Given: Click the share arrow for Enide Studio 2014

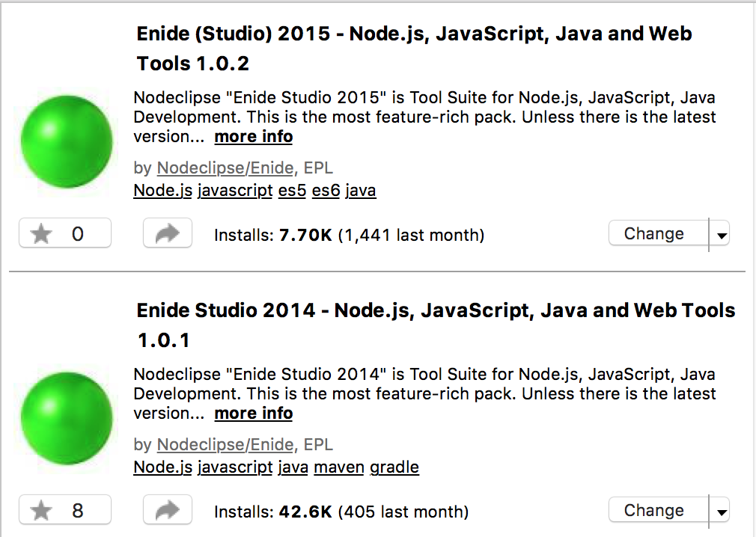Looking at the screenshot, I should 167,509.
